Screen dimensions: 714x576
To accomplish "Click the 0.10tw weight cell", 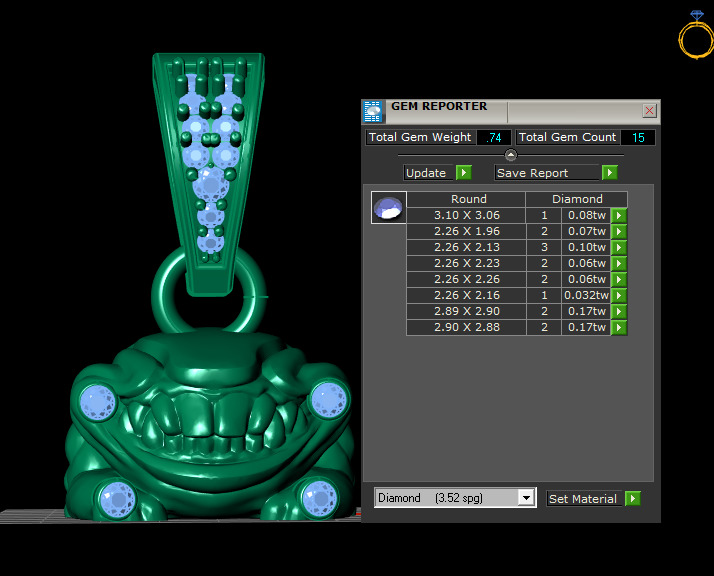I will coord(586,247).
